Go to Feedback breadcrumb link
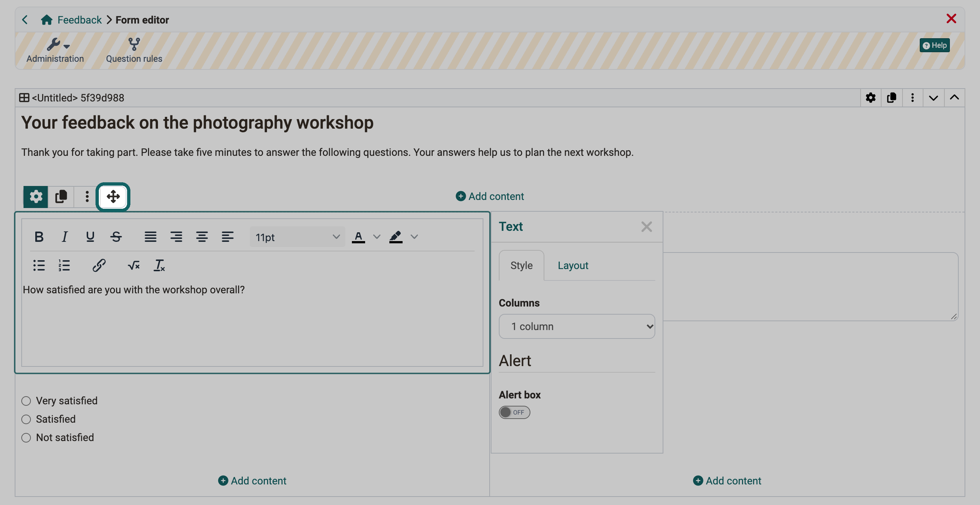 click(79, 20)
